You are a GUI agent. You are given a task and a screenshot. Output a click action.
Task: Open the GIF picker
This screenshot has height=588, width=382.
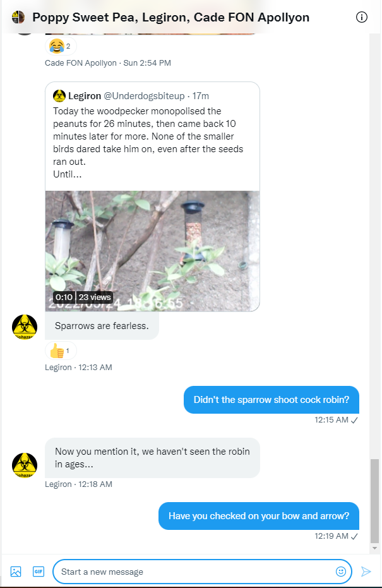click(39, 572)
